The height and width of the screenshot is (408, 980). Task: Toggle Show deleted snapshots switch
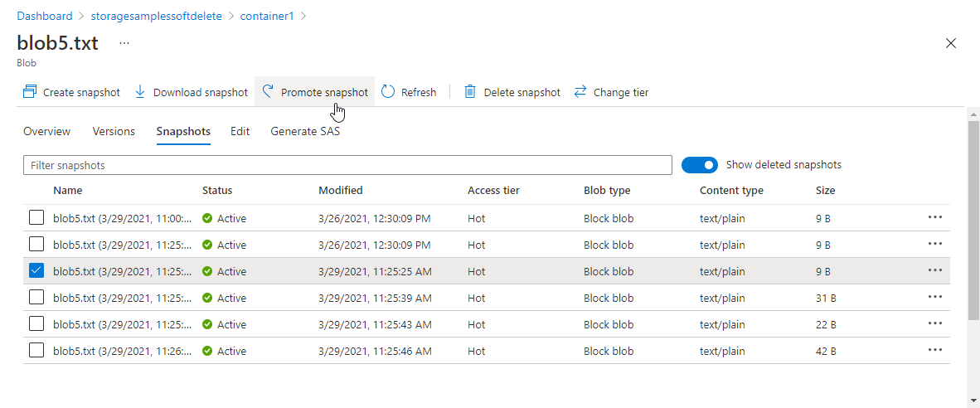pyautogui.click(x=699, y=165)
